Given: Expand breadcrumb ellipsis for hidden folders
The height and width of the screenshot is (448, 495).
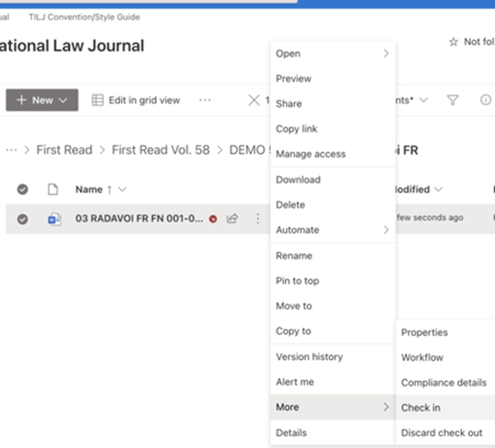Looking at the screenshot, I should point(11,150).
